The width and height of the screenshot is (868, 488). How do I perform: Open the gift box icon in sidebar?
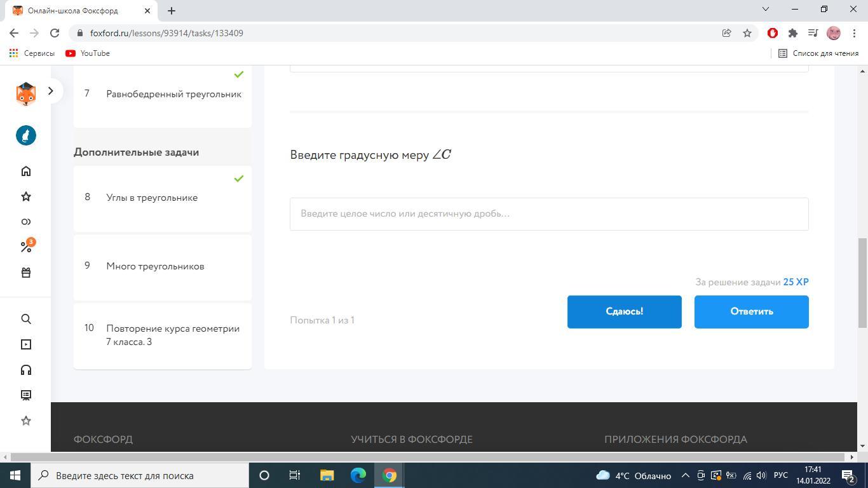coord(26,273)
